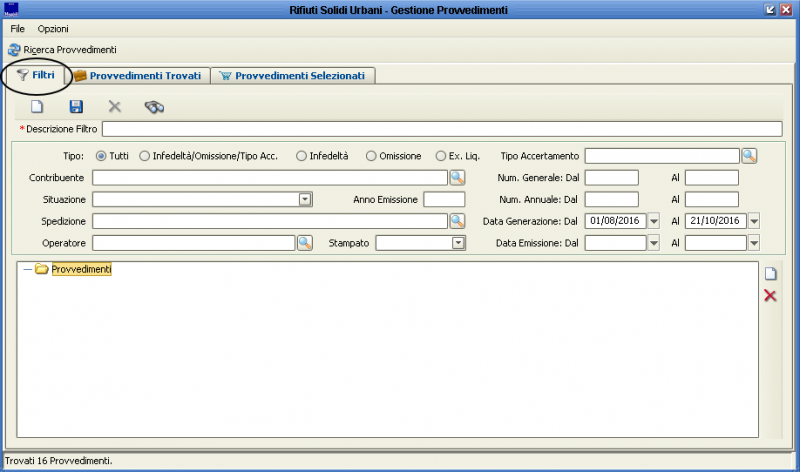Click the Num. Generale Al field

tap(712, 178)
